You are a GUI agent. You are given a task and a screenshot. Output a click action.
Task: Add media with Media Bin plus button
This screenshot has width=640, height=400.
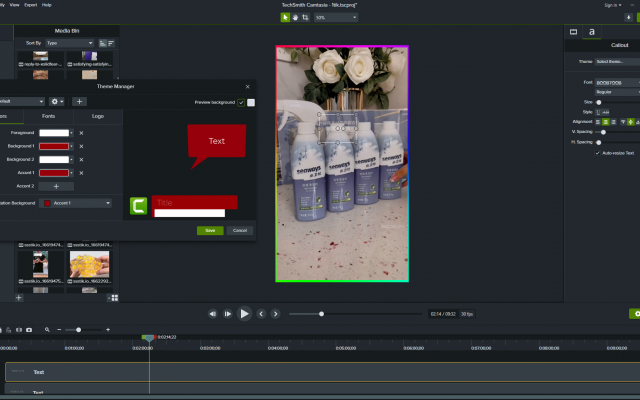19,298
